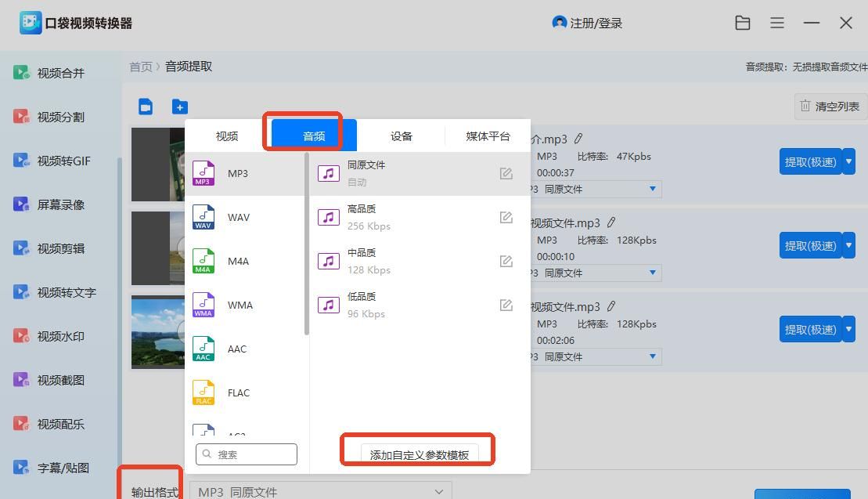This screenshot has height=499, width=868.
Task: Edit the 同原文件 quality preset
Action: [x=506, y=173]
